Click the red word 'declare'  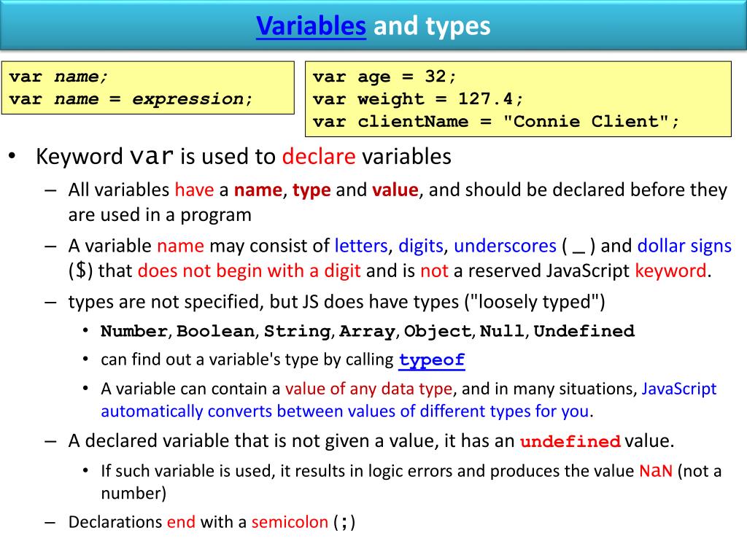[x=319, y=157]
